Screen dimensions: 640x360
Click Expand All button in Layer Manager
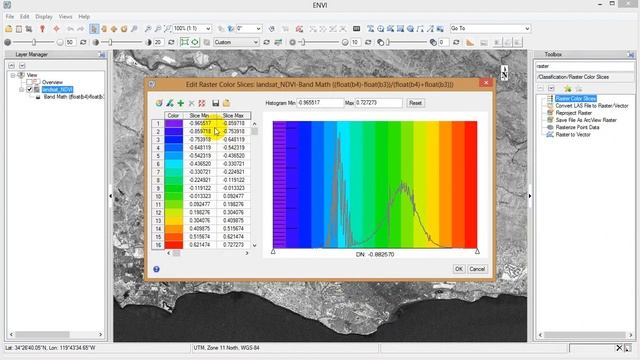pyautogui.click(x=22, y=66)
